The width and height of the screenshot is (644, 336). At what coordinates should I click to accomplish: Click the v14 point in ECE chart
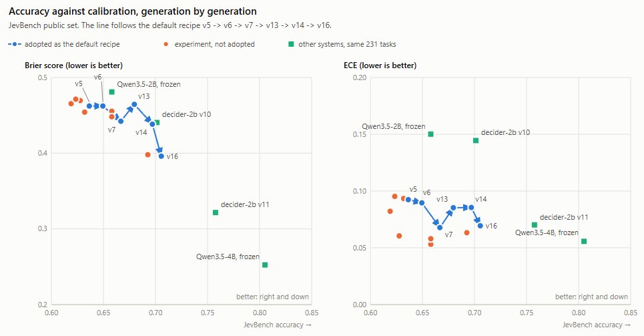tap(472, 208)
